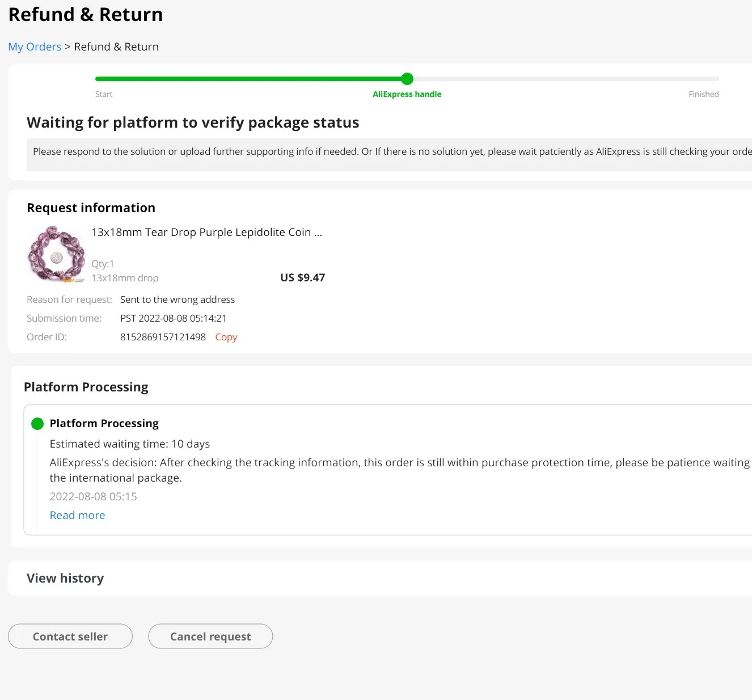Click the Refund & Return page title
Viewport: 752px width, 700px height.
(x=86, y=15)
